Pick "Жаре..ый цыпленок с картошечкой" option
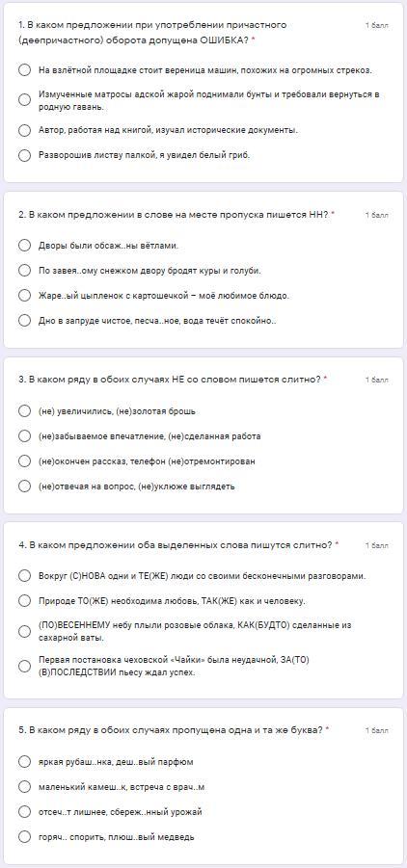This screenshot has width=407, height=868. (x=24, y=295)
